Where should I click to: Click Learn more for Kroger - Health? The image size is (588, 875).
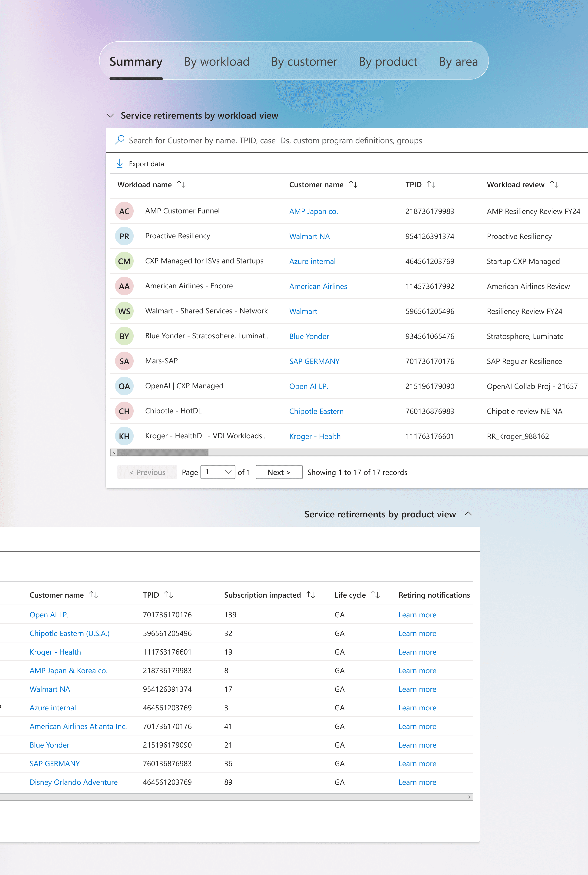(417, 652)
